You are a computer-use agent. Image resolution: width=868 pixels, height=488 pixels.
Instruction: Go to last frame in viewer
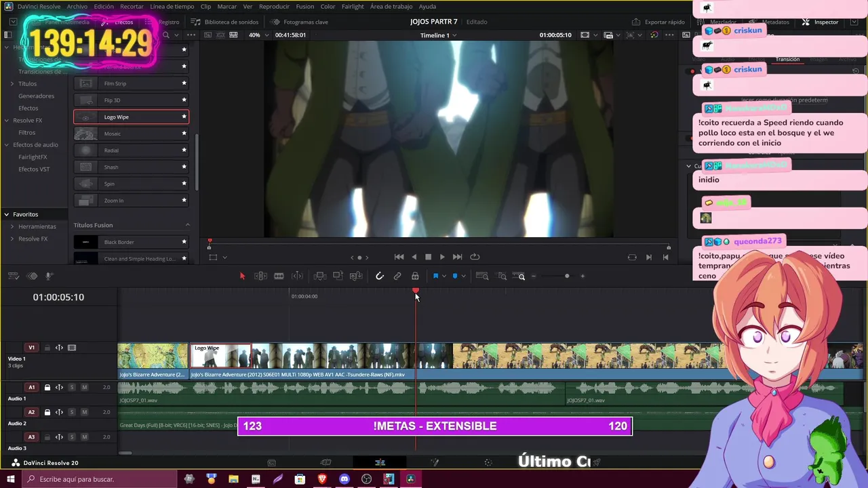(x=457, y=257)
